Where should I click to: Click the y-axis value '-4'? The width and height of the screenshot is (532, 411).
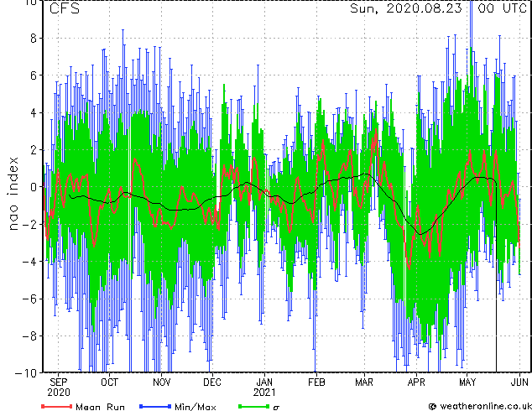pyautogui.click(x=29, y=262)
